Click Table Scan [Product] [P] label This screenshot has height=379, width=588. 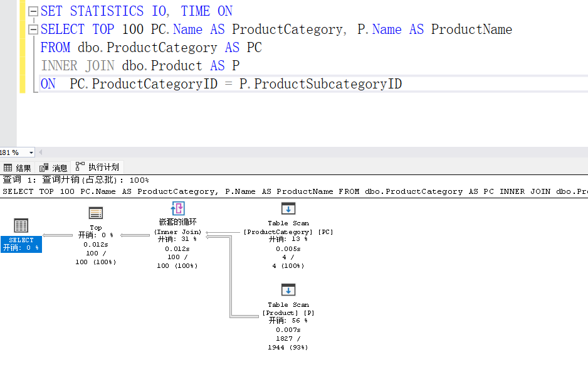(x=288, y=309)
